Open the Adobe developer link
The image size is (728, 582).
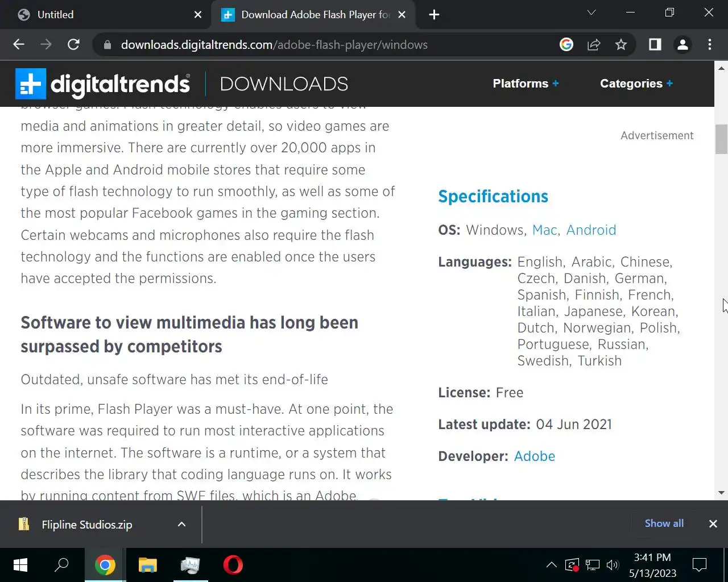tap(535, 456)
